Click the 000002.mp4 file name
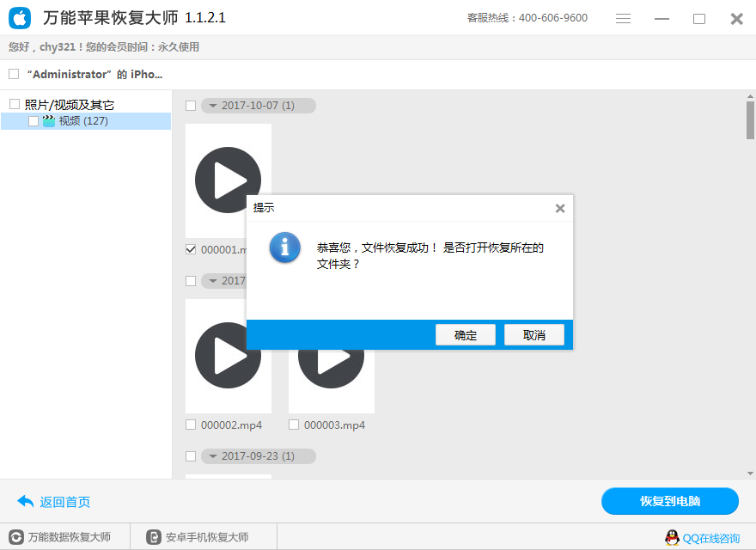This screenshot has width=756, height=550. (231, 425)
